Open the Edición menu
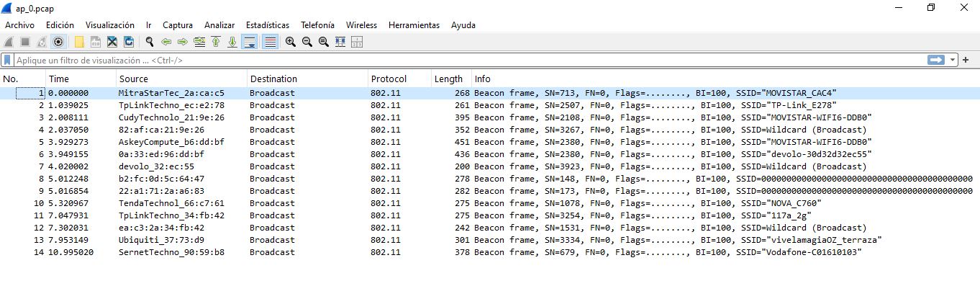The image size is (980, 281). pos(60,25)
